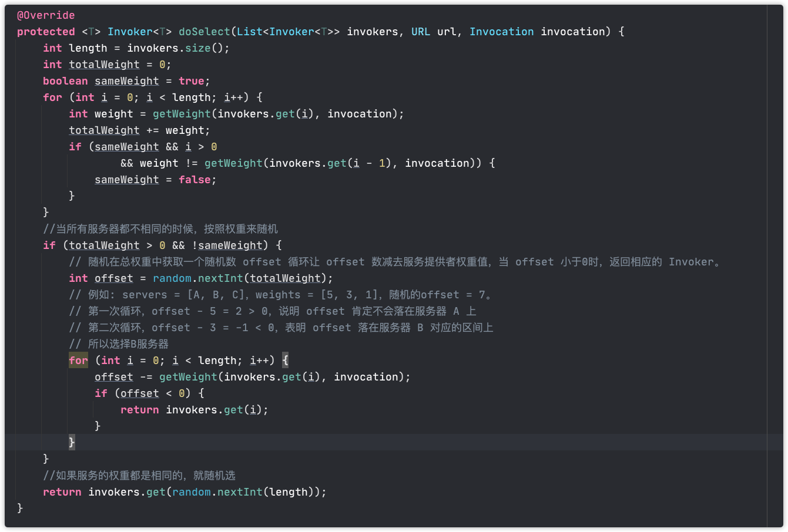Click 'nextInt(length)' in the final return

(266, 492)
